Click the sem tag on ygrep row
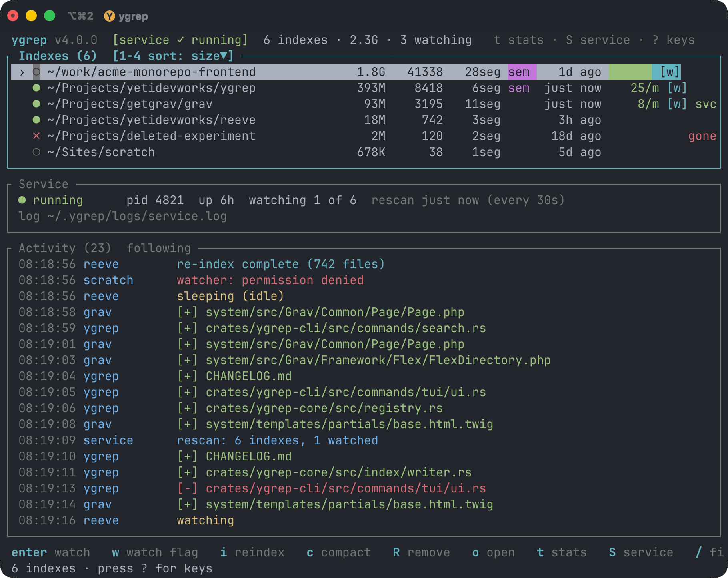The height and width of the screenshot is (578, 728). (519, 88)
